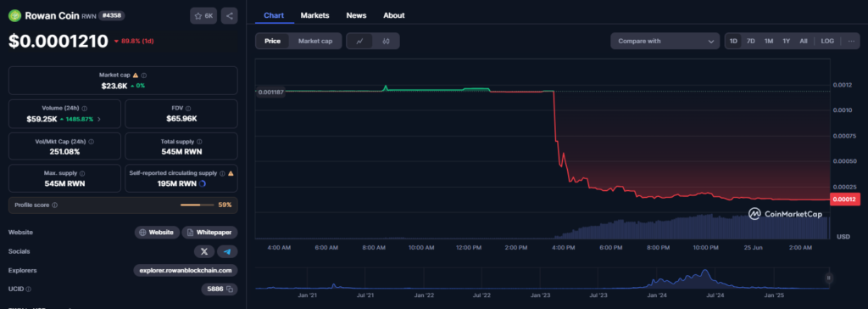Set chart range to 7D
This screenshot has height=309, width=868.
point(751,41)
